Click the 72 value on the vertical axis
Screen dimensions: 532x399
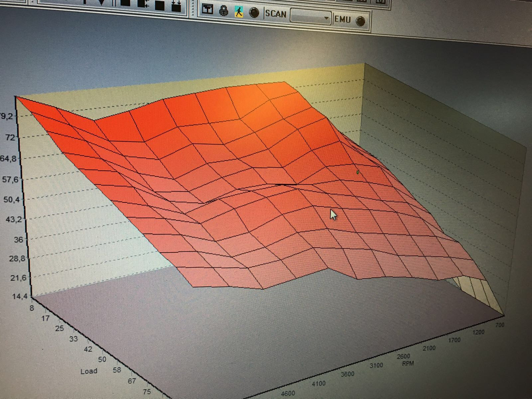(x=10, y=137)
